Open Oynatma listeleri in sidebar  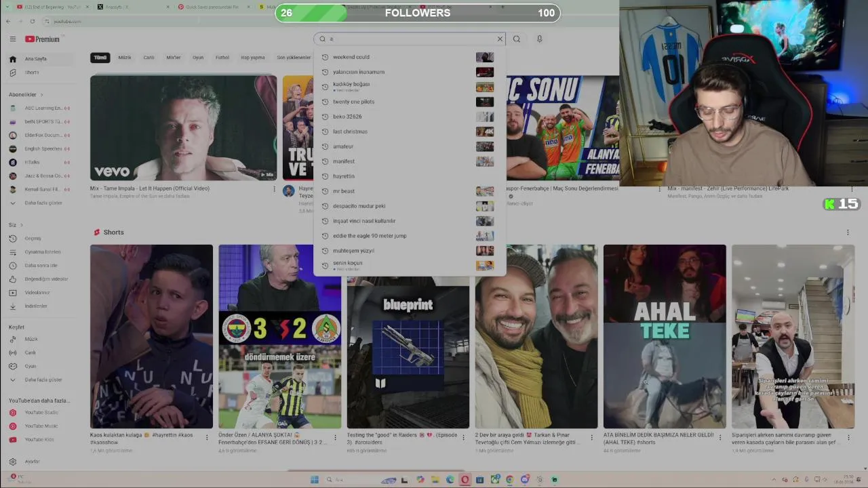point(41,252)
